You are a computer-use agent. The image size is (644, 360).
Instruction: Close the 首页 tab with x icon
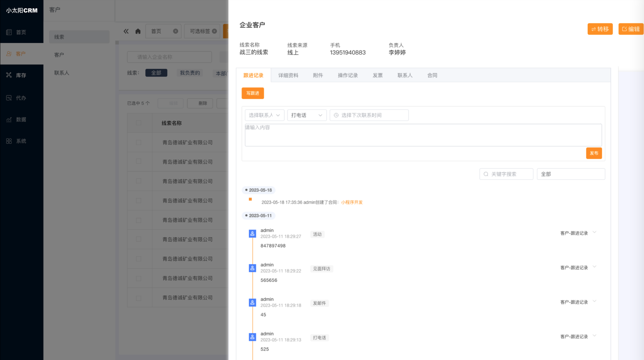pyautogui.click(x=175, y=31)
